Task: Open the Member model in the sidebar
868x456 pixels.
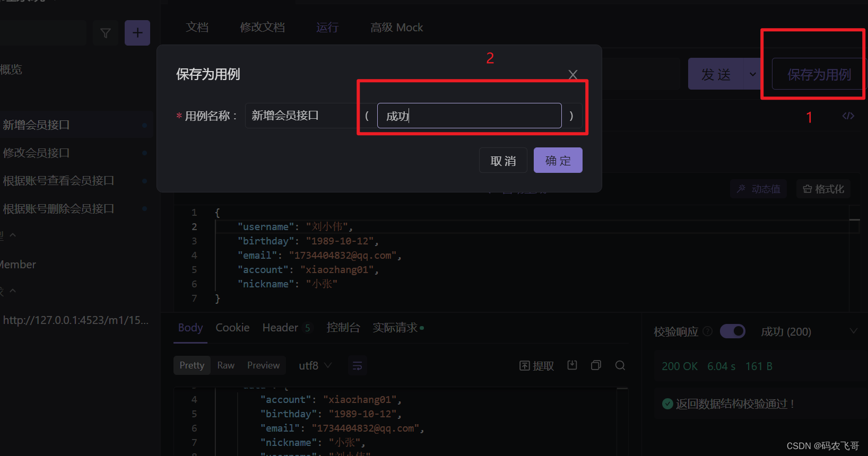Action: pos(18,264)
